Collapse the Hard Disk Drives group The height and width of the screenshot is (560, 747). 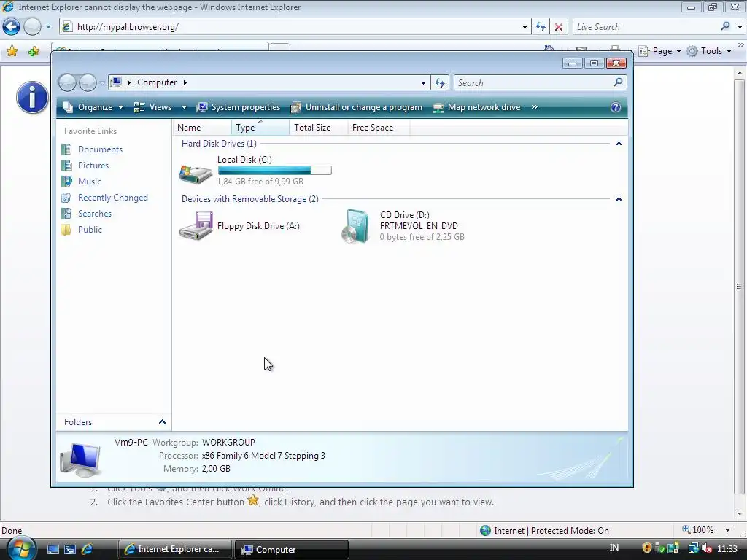[x=619, y=144]
